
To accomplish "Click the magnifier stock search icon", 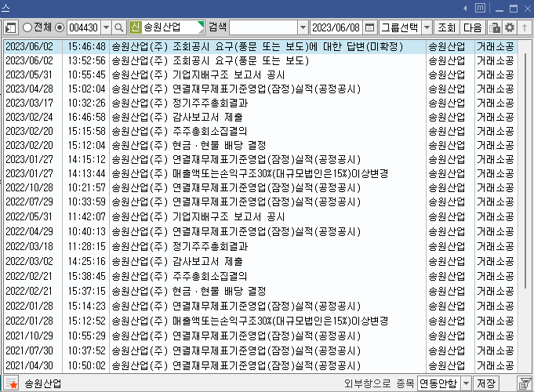I will coord(119,27).
